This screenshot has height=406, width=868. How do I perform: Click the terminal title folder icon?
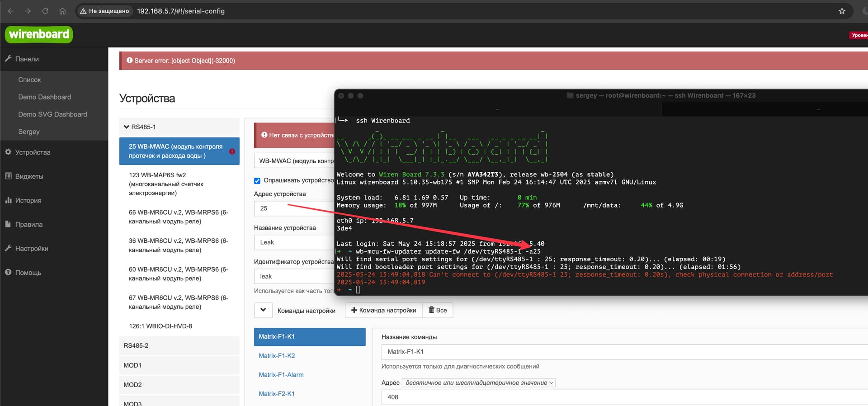[570, 95]
